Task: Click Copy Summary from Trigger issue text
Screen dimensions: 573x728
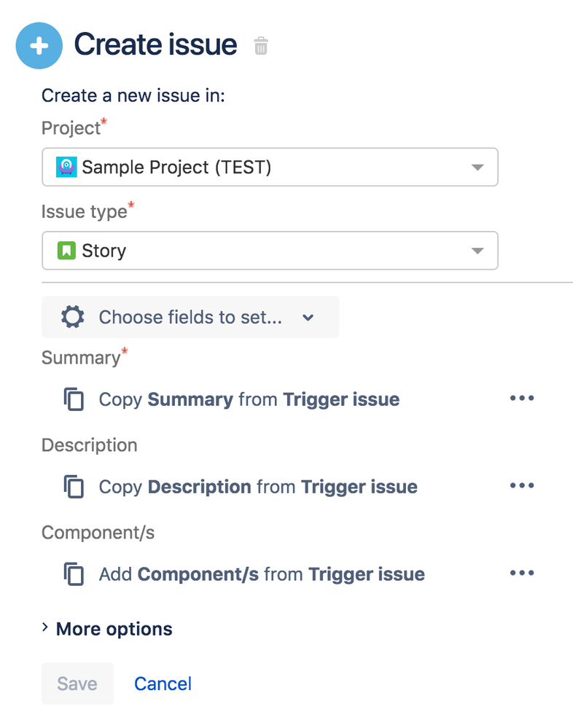Action: (249, 399)
